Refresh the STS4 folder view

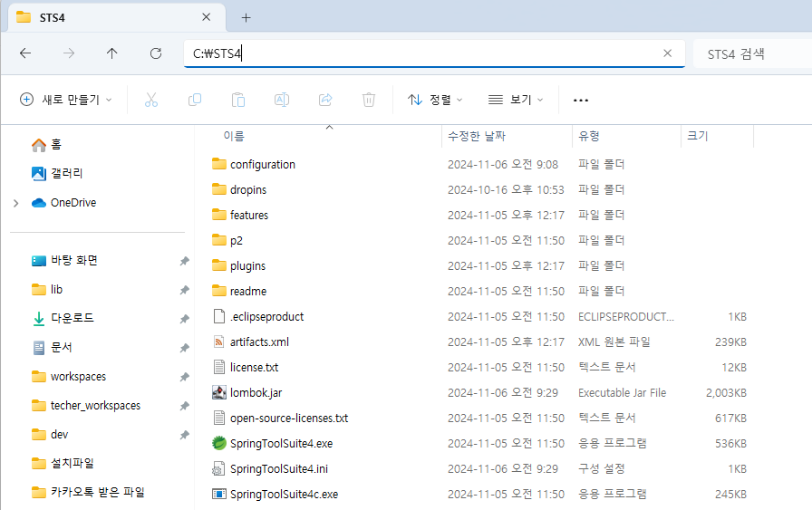(x=155, y=53)
